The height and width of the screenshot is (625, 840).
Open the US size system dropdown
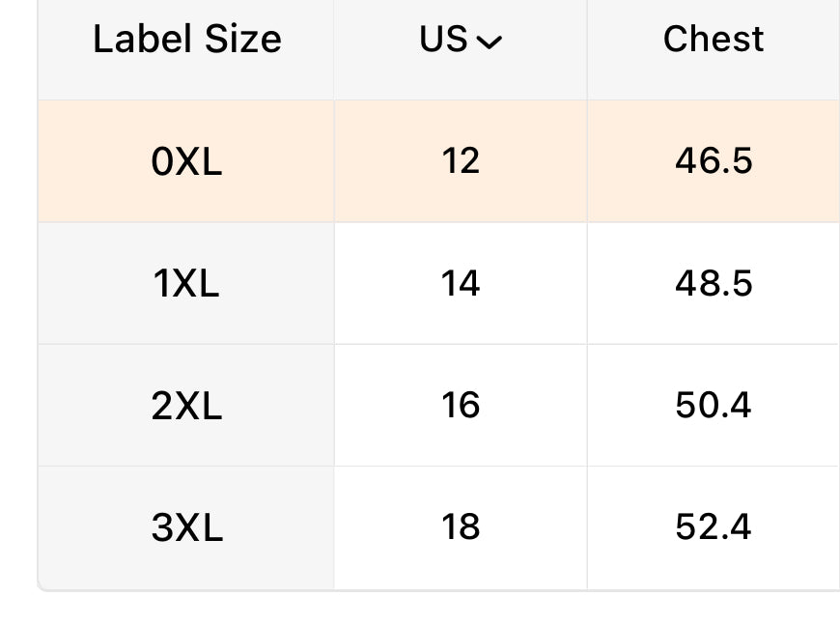461,41
